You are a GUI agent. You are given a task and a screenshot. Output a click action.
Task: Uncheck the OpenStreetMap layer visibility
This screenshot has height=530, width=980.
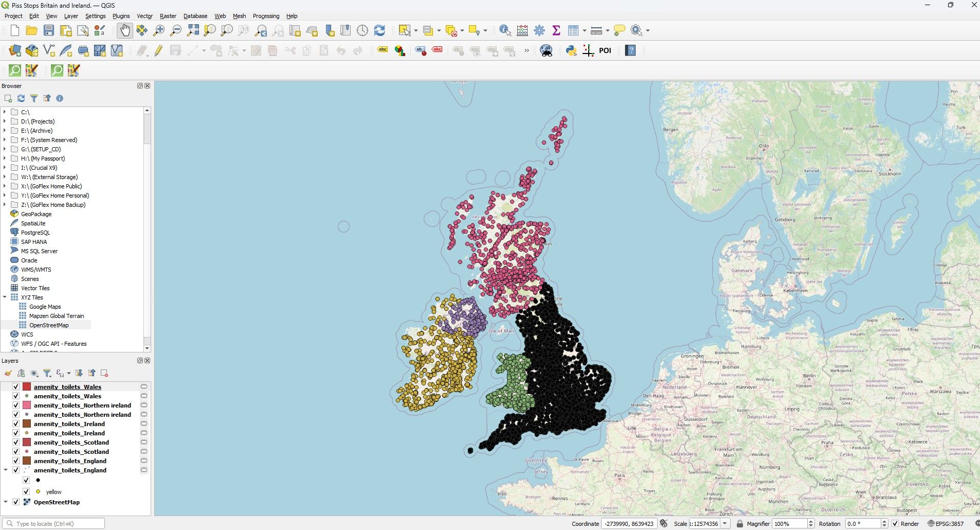coord(16,501)
